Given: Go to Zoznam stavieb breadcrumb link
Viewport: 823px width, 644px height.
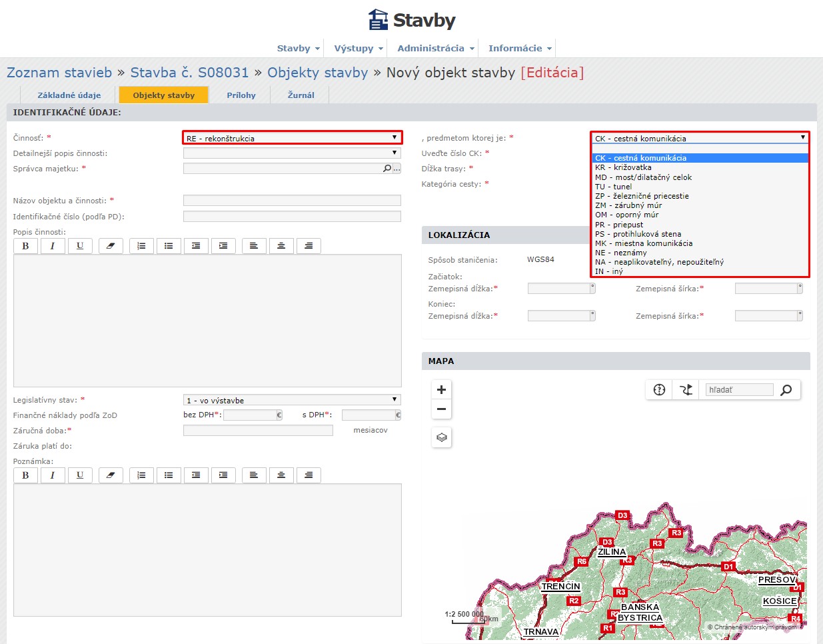Looking at the screenshot, I should [59, 73].
